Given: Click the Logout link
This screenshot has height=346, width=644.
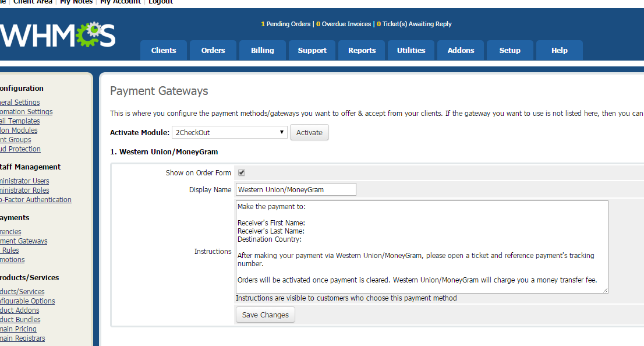Looking at the screenshot, I should [x=161, y=2].
